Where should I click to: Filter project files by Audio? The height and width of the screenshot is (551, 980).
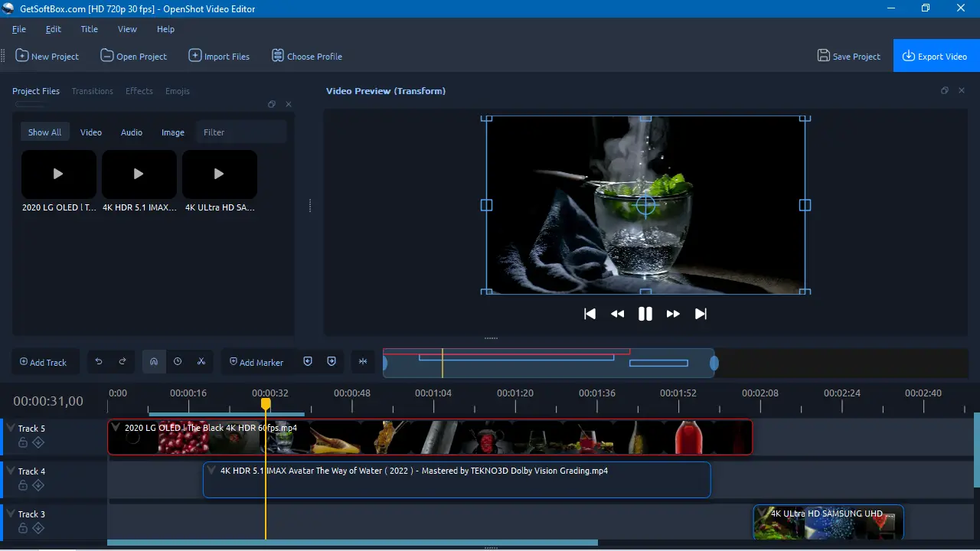pyautogui.click(x=132, y=132)
